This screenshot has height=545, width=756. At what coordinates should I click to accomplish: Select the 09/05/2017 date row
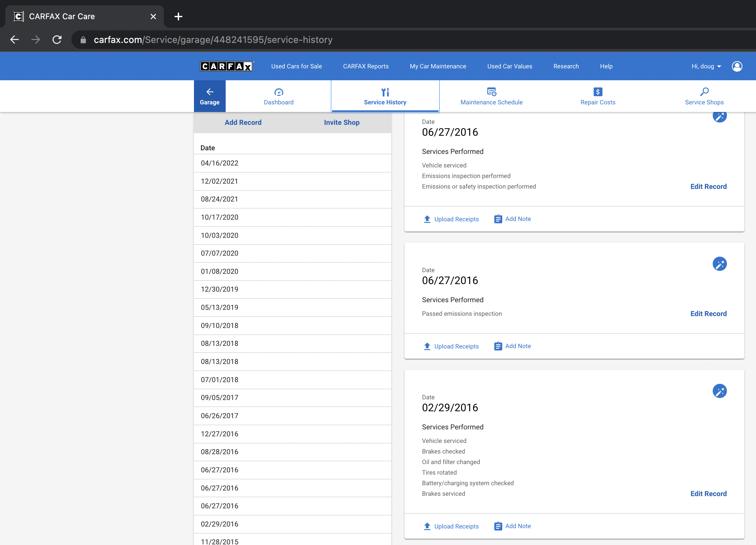pyautogui.click(x=292, y=398)
